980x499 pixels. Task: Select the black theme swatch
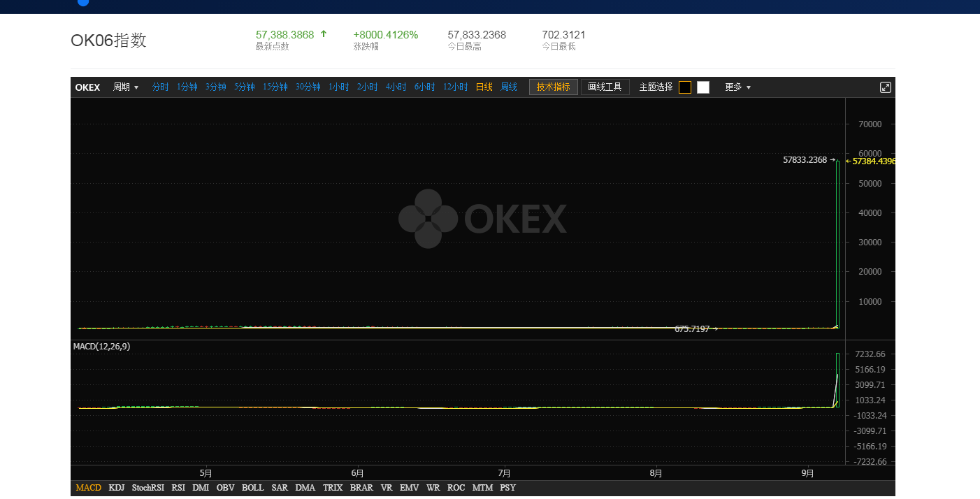685,87
